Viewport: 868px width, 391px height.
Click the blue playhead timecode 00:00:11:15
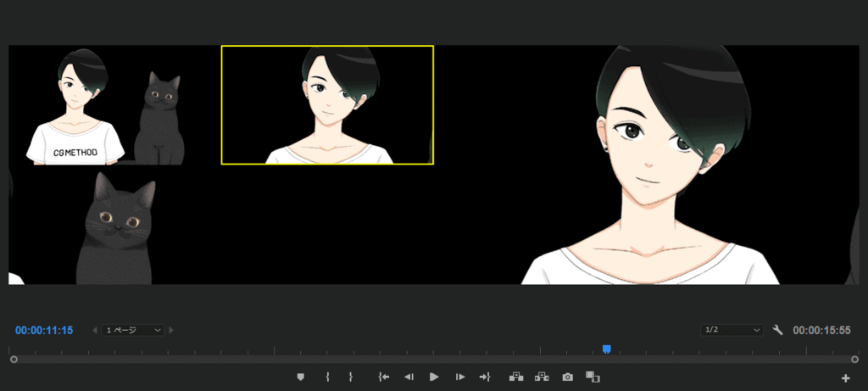click(44, 330)
